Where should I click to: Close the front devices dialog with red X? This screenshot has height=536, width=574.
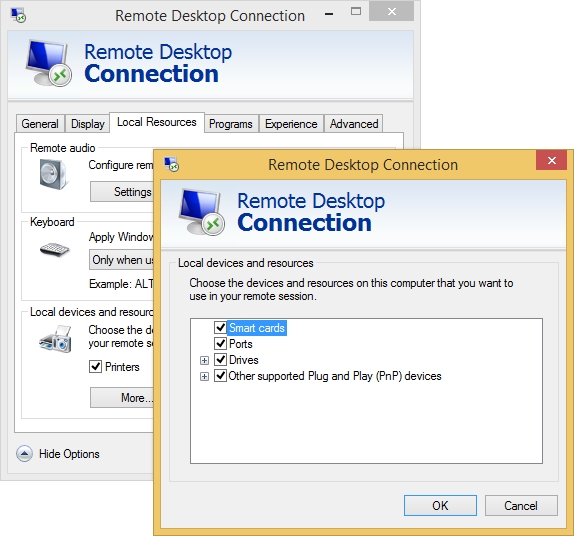tap(552, 160)
